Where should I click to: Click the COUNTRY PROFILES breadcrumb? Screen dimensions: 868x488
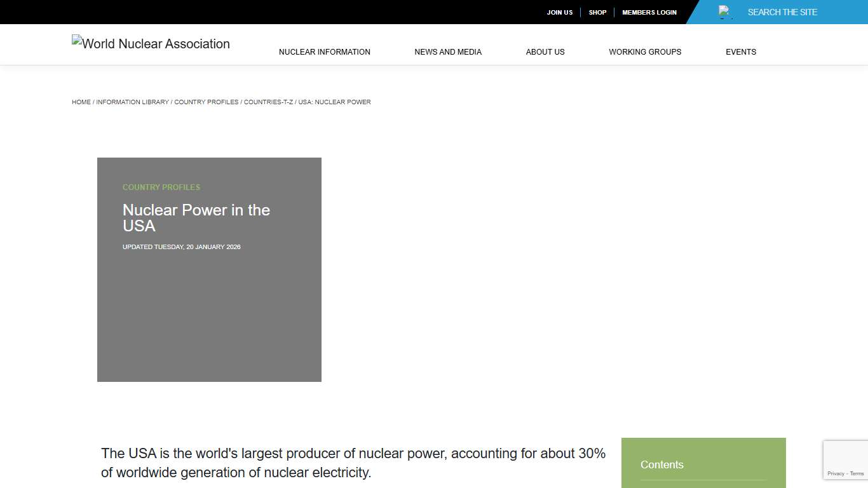pyautogui.click(x=206, y=102)
